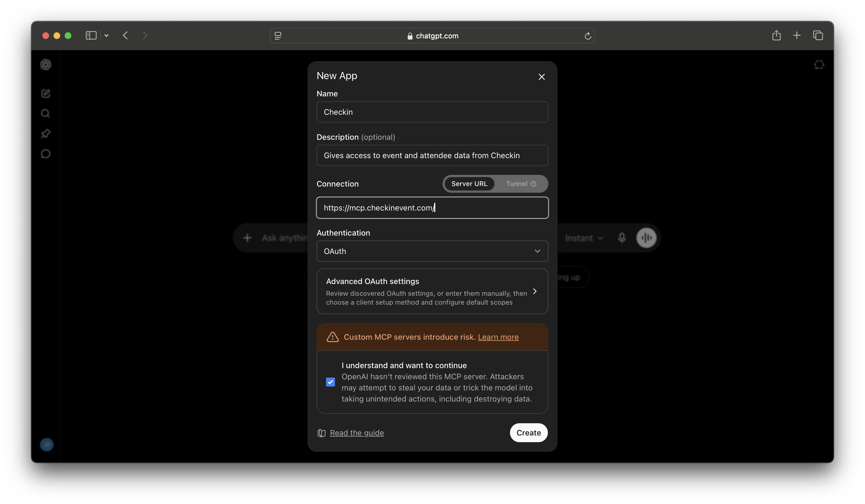This screenshot has width=865, height=504.
Task: Open the Learn more link
Action: (498, 337)
